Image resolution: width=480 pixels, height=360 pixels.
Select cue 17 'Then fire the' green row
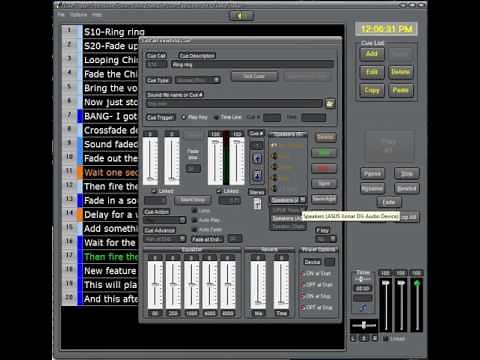tap(100, 257)
